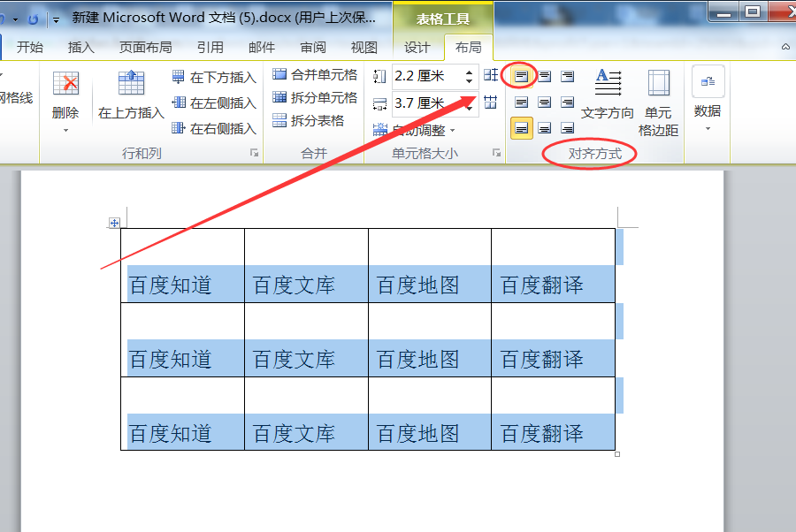Decrease row height with down spinner
The image size is (796, 532).
469,80
